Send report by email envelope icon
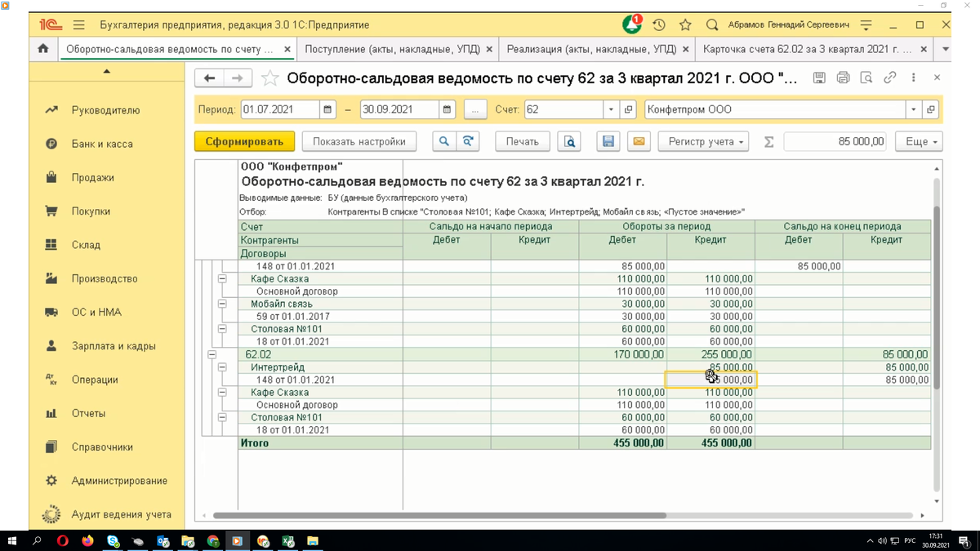 [x=639, y=141]
